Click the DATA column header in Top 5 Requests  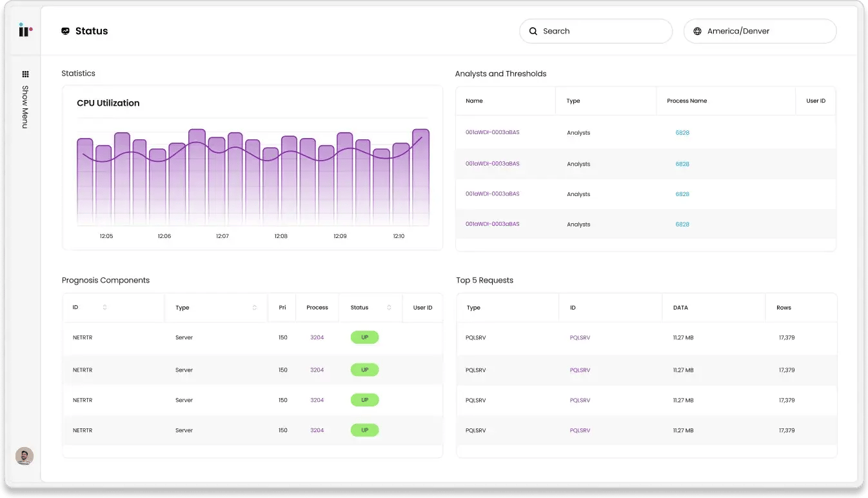680,308
